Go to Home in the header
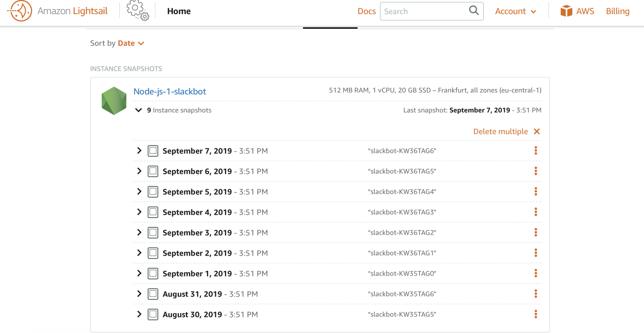This screenshot has height=333, width=644. tap(179, 11)
